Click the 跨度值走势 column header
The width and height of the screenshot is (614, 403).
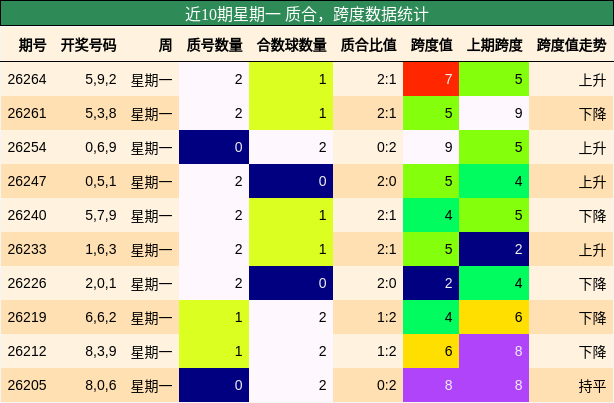coord(571,45)
